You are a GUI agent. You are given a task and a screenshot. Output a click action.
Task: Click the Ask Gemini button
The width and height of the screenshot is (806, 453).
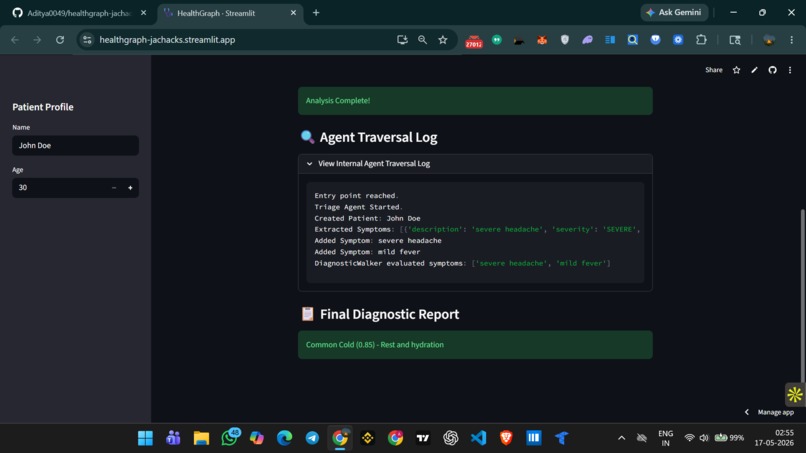pos(674,12)
